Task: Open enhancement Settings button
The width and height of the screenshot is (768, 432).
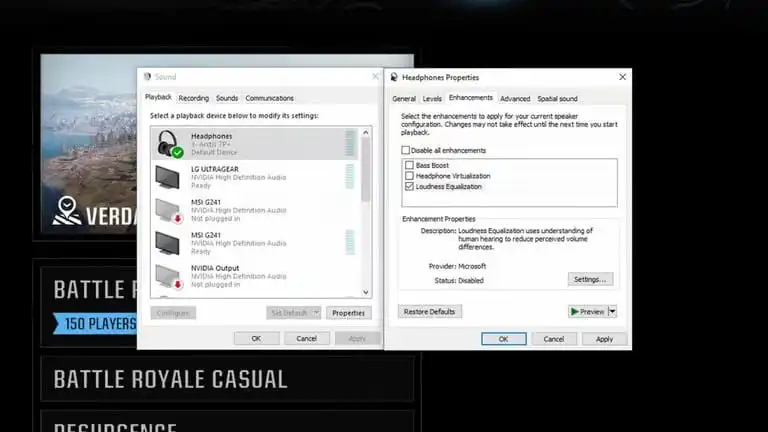Action: coord(590,279)
